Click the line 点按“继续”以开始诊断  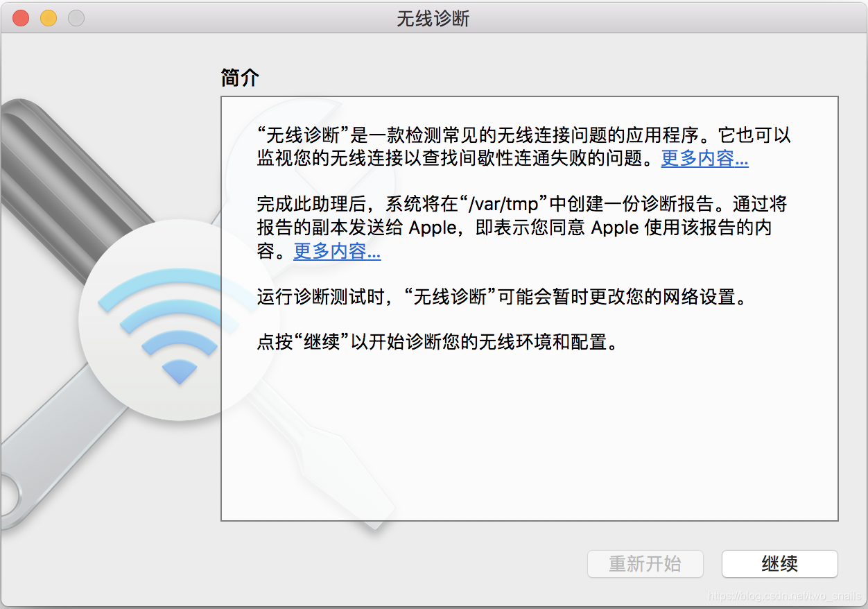coord(437,343)
